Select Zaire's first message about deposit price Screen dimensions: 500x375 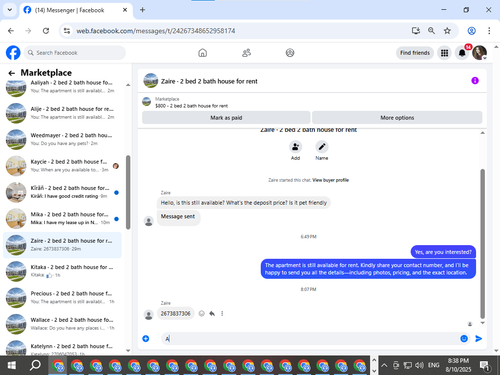coord(244,203)
